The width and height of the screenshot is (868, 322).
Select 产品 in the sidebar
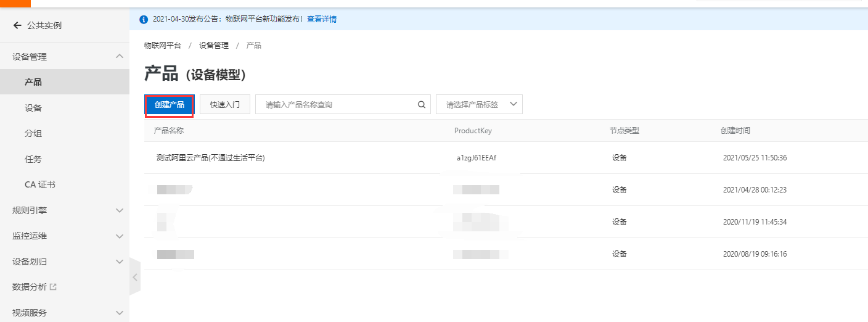click(x=65, y=82)
